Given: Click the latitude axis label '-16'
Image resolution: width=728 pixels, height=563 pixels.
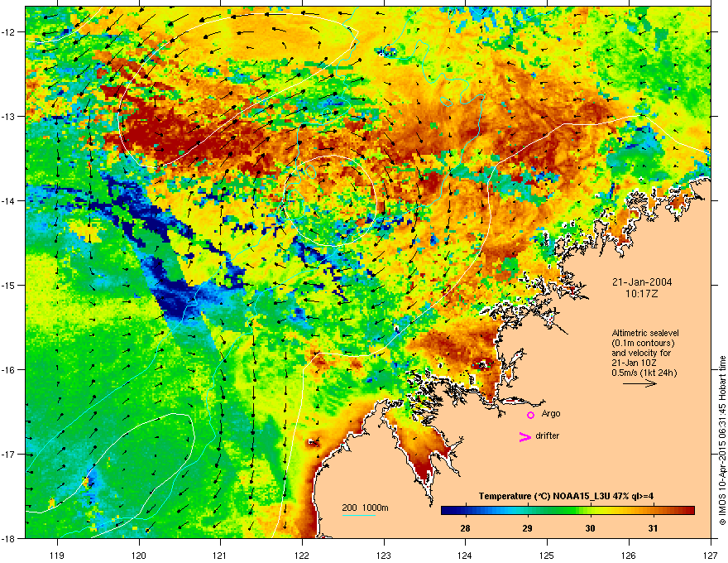Looking at the screenshot, I should [x=10, y=370].
